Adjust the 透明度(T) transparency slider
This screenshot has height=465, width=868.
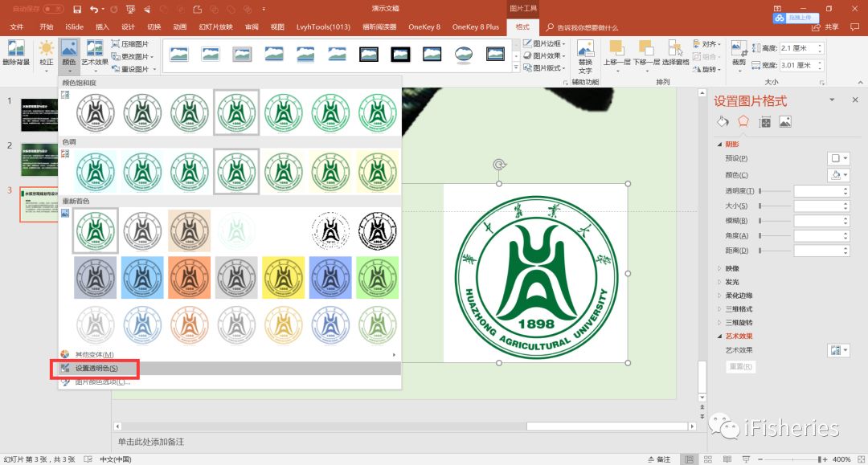click(x=775, y=191)
